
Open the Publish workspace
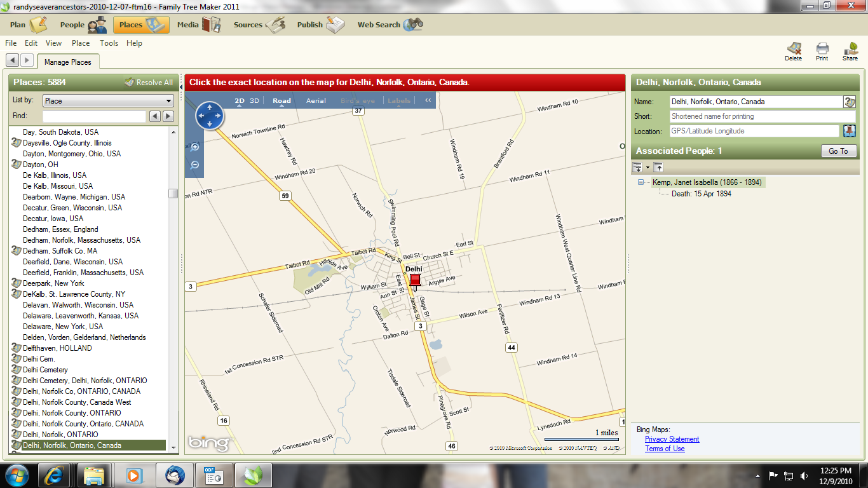[x=320, y=25]
